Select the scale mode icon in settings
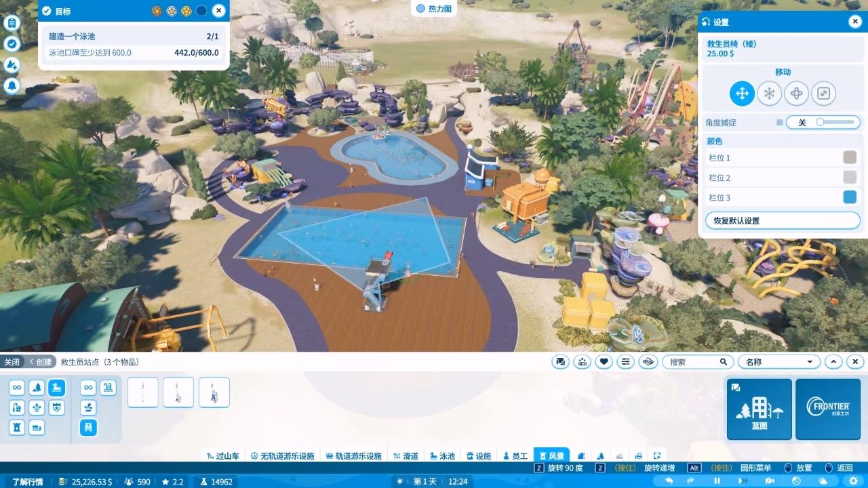 [823, 93]
